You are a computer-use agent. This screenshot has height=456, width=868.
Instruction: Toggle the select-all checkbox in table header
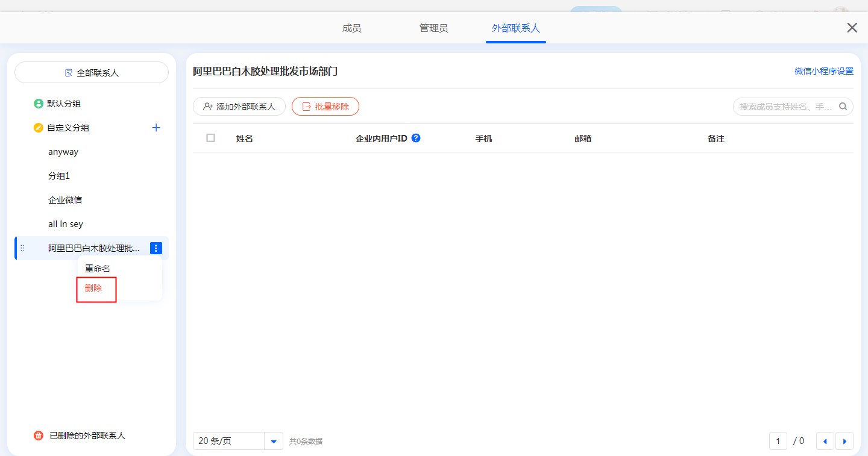[x=210, y=138]
